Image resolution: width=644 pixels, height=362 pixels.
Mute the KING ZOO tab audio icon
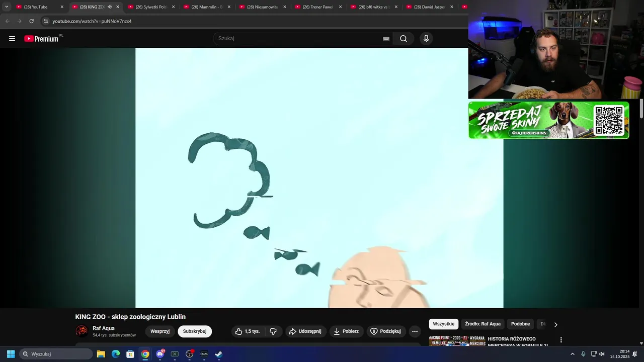tap(110, 7)
